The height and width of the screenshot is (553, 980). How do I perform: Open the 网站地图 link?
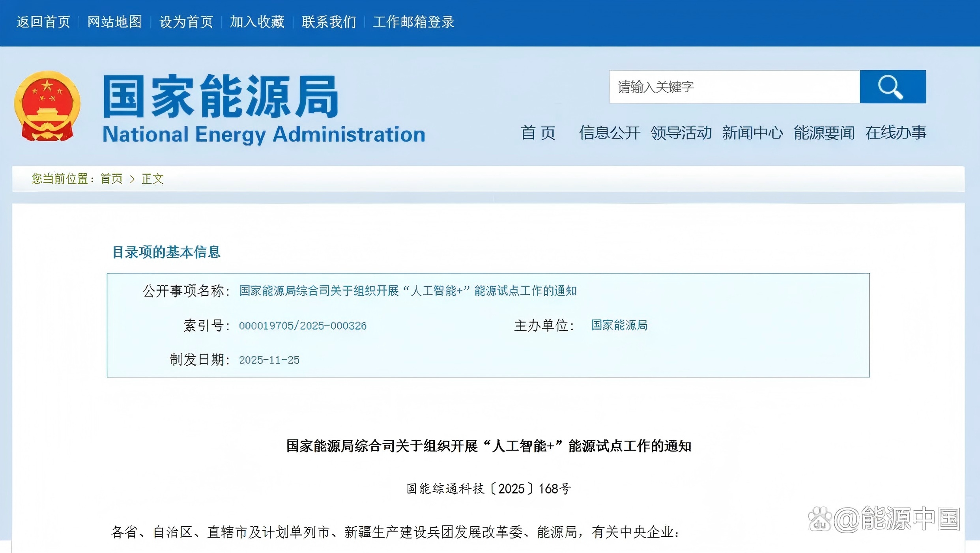click(114, 22)
